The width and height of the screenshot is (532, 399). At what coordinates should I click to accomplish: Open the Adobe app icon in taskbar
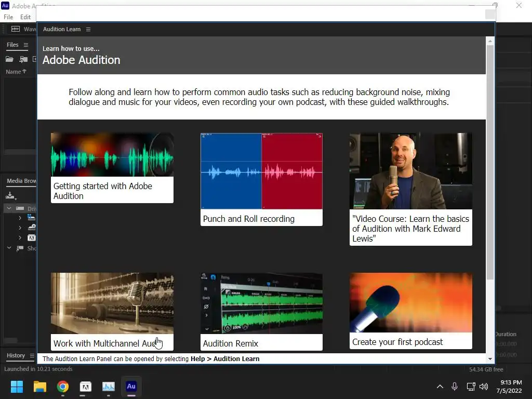(86, 387)
